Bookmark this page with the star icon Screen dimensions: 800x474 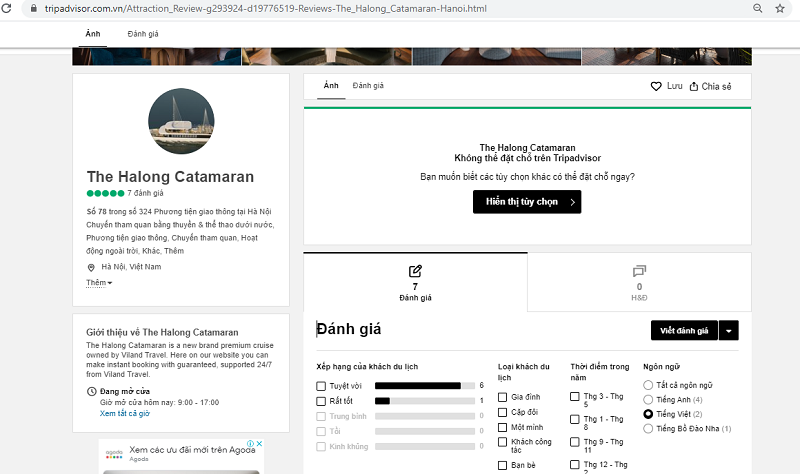point(780,8)
